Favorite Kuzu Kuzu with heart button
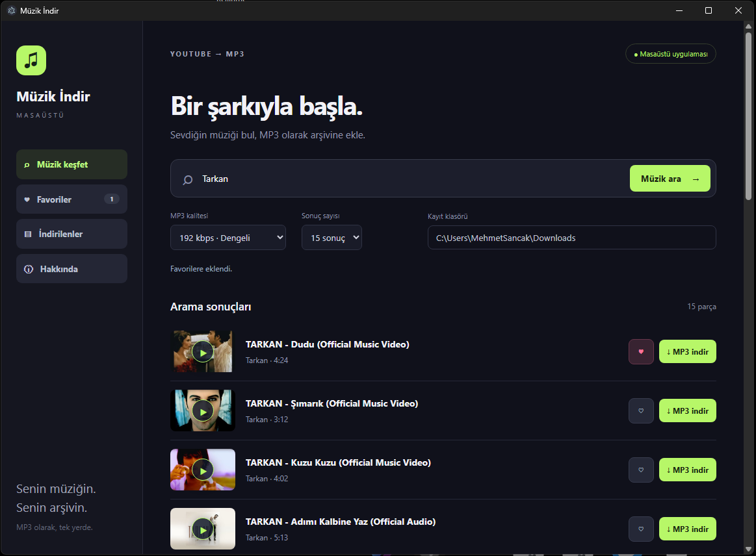Screen dimensions: 756x556 click(x=641, y=470)
